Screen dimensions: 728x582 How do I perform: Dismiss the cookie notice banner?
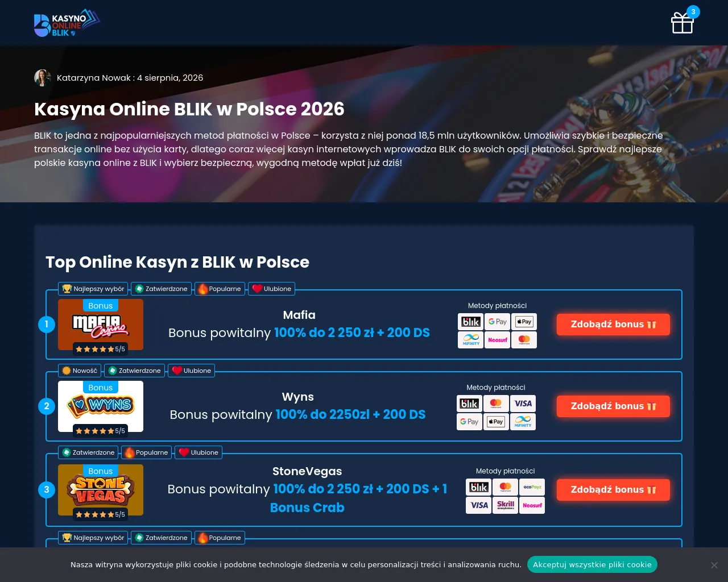coord(714,565)
